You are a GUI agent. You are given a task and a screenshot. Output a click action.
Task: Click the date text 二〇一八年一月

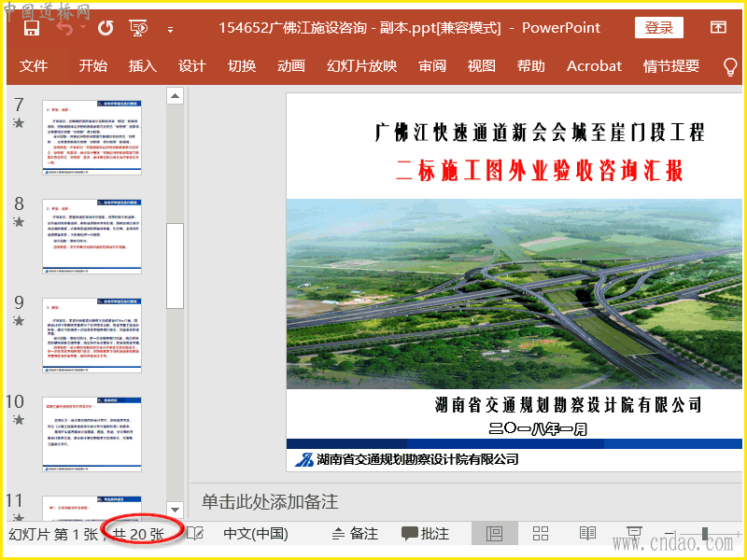click(538, 429)
